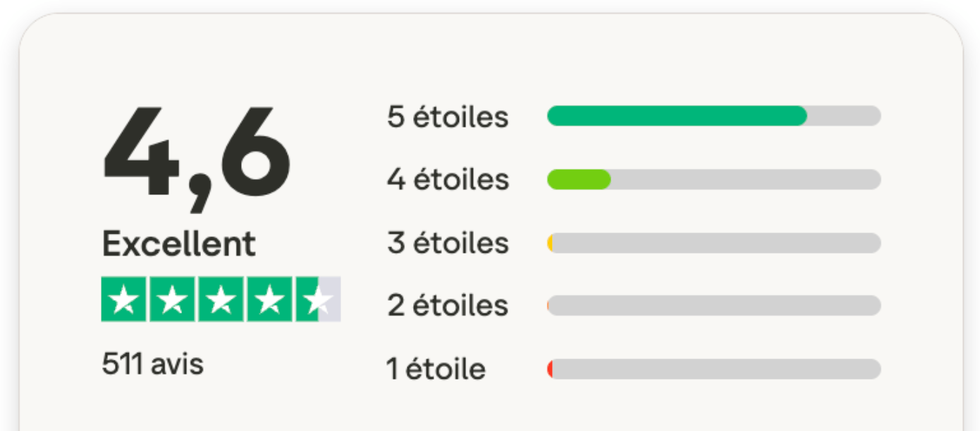Select the 2 étoiles label
This screenshot has height=431, width=980.
448,306
